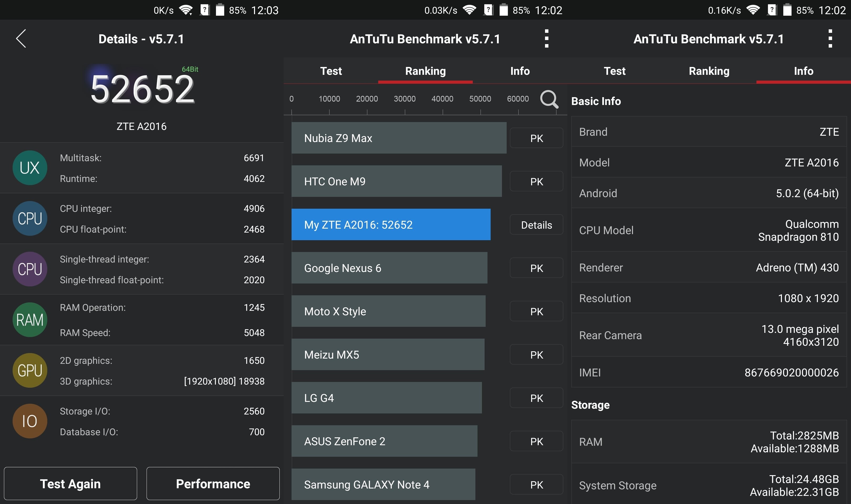Tap the search magnifier in Ranking
Image resolution: width=851 pixels, height=504 pixels.
click(549, 99)
